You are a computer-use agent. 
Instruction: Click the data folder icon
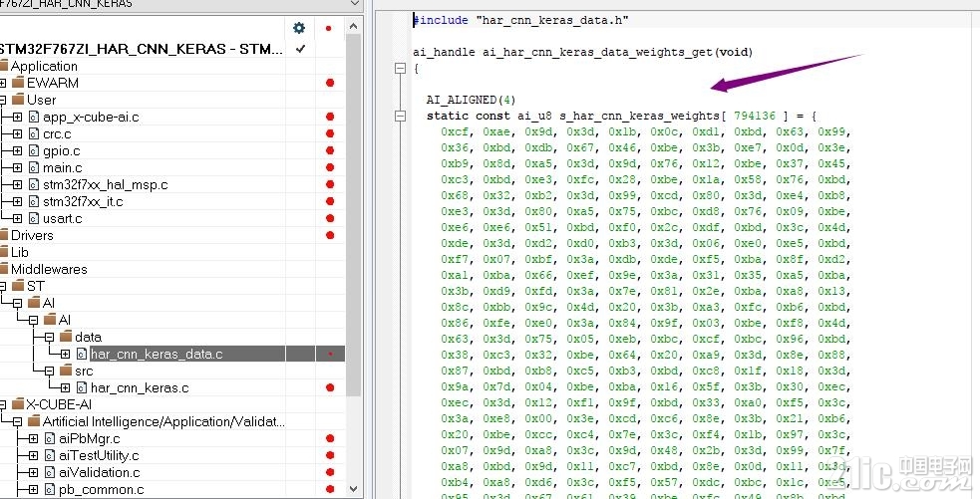click(x=66, y=337)
